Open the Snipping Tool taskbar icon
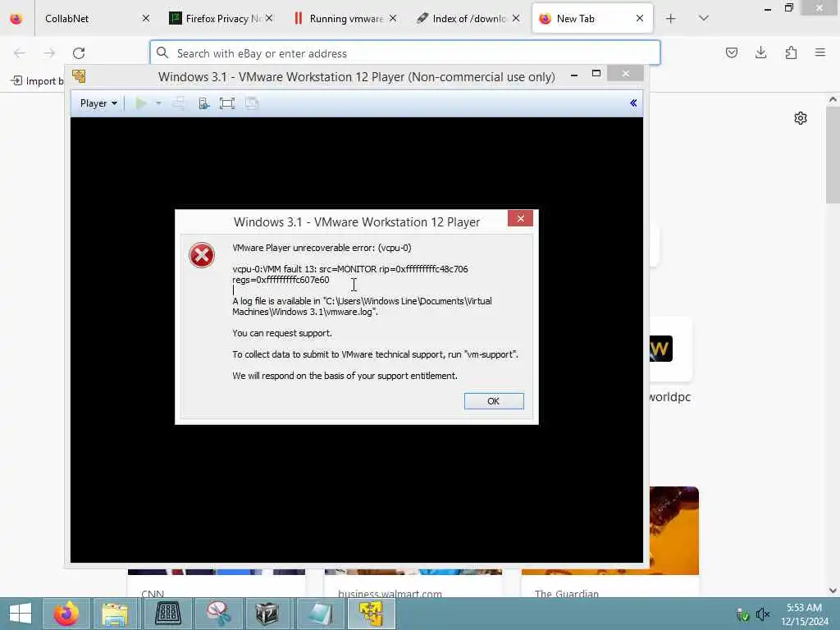The height and width of the screenshot is (630, 840). coord(217,614)
